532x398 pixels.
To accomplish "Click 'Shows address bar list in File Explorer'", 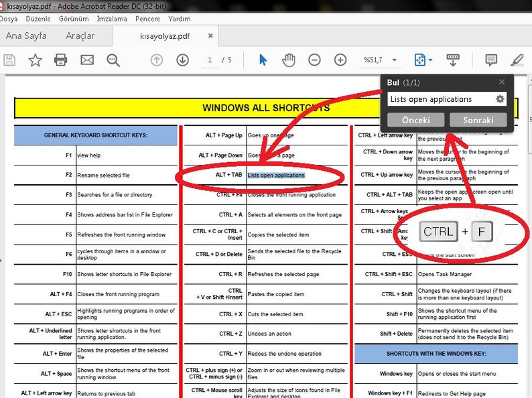I will coord(125,215).
